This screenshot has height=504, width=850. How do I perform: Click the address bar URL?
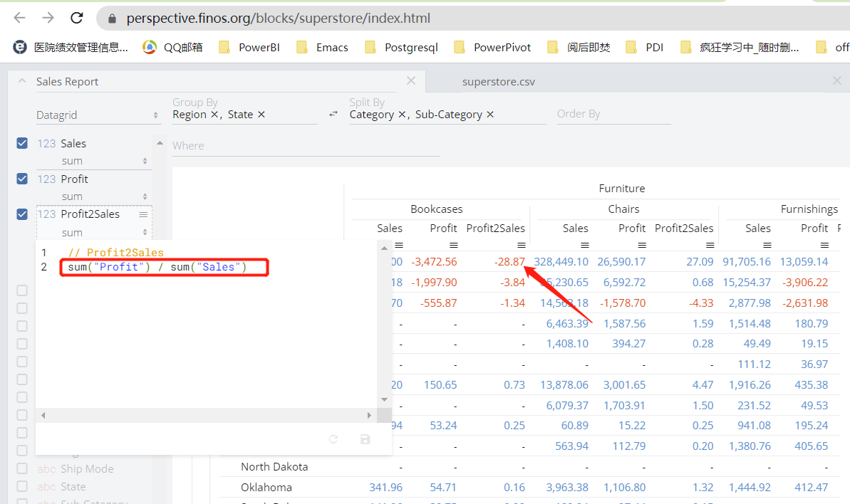(x=278, y=19)
